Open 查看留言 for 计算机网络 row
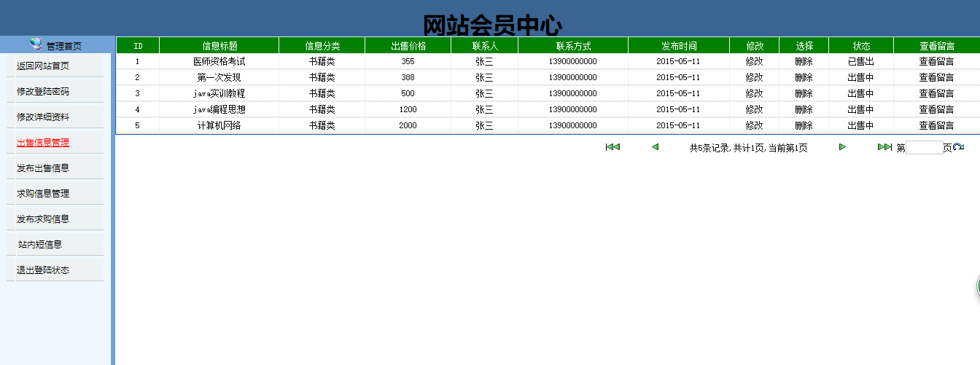This screenshot has width=980, height=365. [x=936, y=125]
